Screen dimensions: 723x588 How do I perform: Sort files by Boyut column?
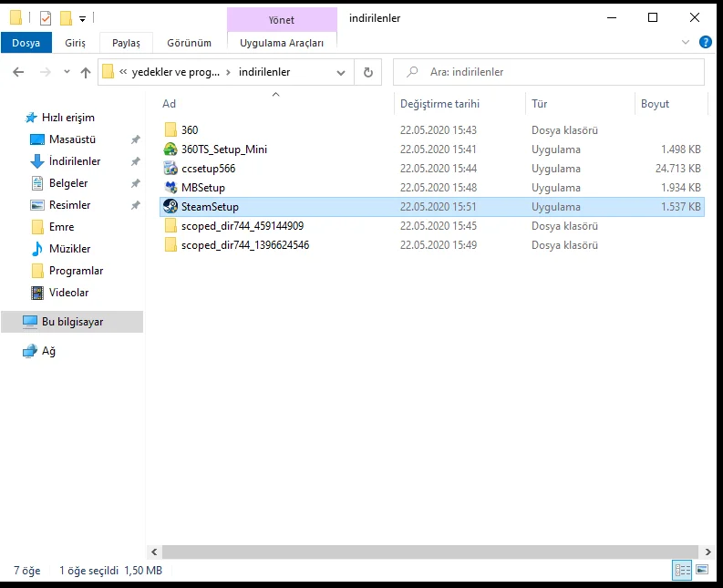pyautogui.click(x=655, y=104)
